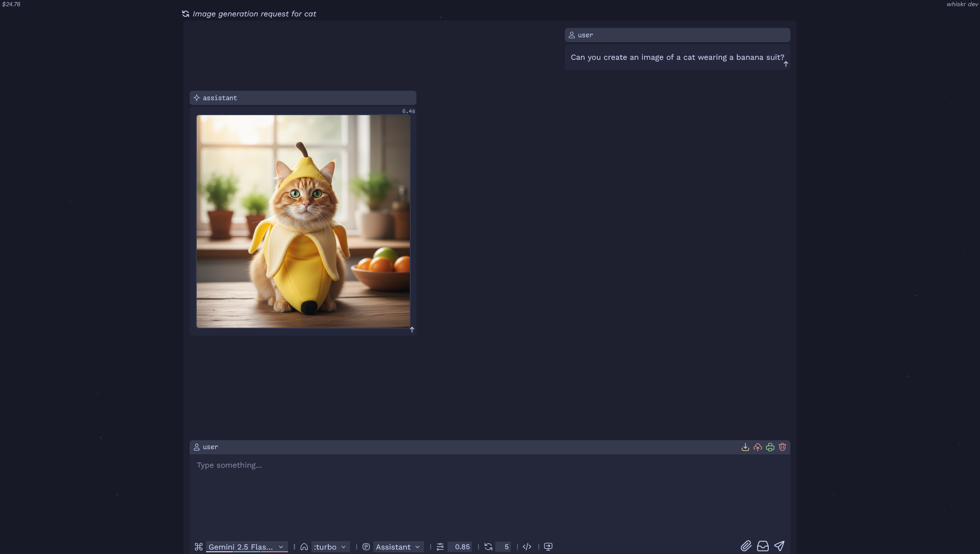Image resolution: width=980 pixels, height=554 pixels.
Task: Click the pink trash delete icon
Action: [x=782, y=447]
